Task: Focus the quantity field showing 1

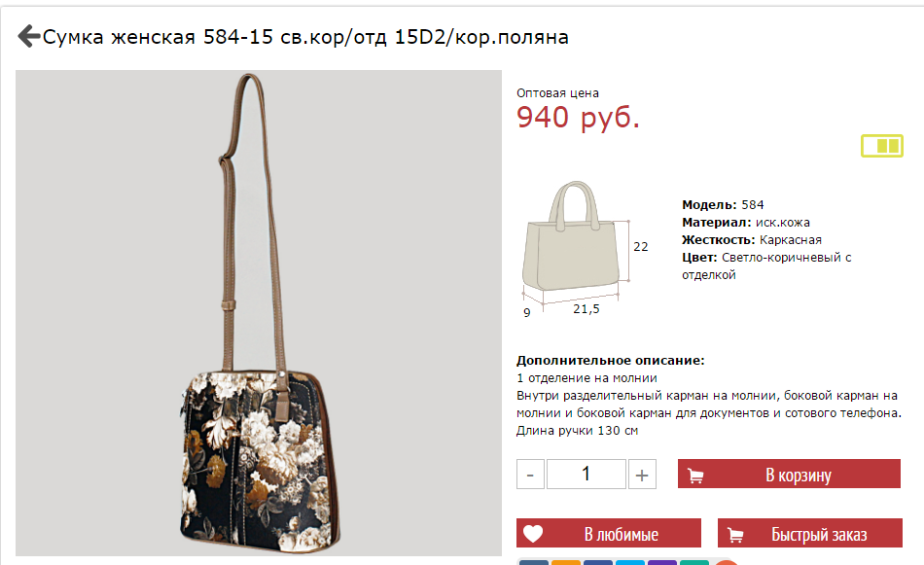Action: (x=586, y=475)
